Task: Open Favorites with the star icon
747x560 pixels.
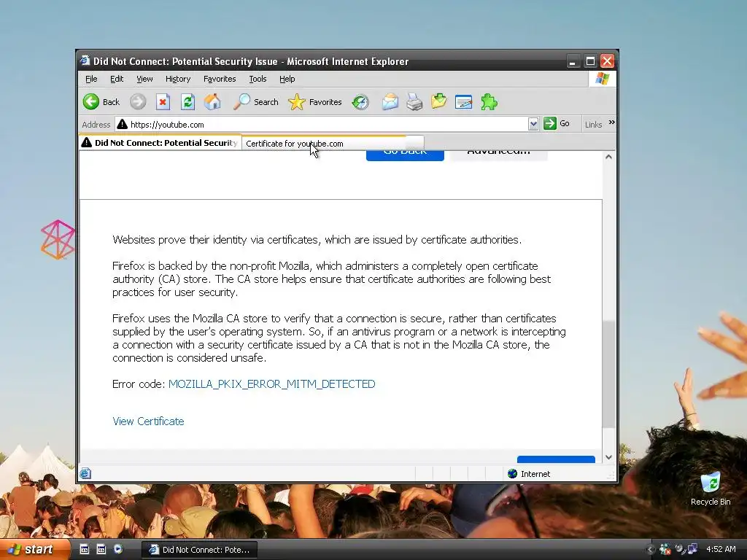Action: pos(315,101)
